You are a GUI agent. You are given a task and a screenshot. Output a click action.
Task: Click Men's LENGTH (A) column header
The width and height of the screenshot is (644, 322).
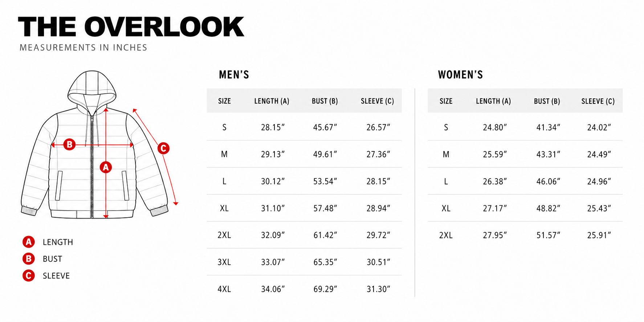tap(272, 101)
